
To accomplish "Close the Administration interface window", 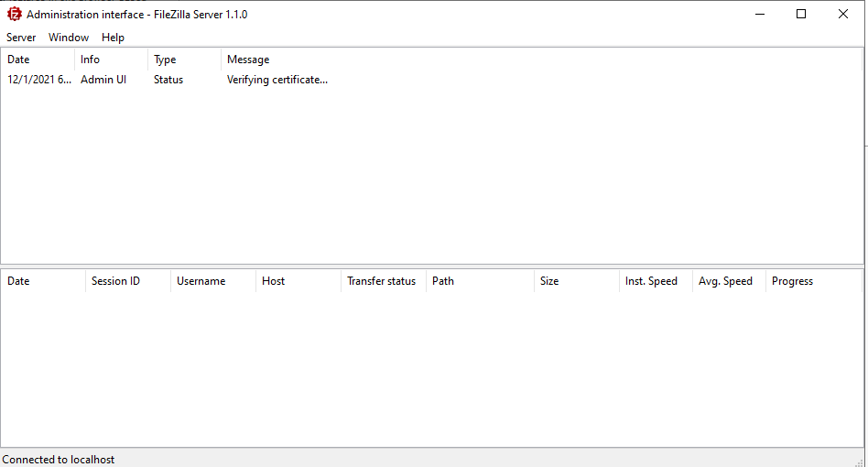I will pyautogui.click(x=843, y=15).
